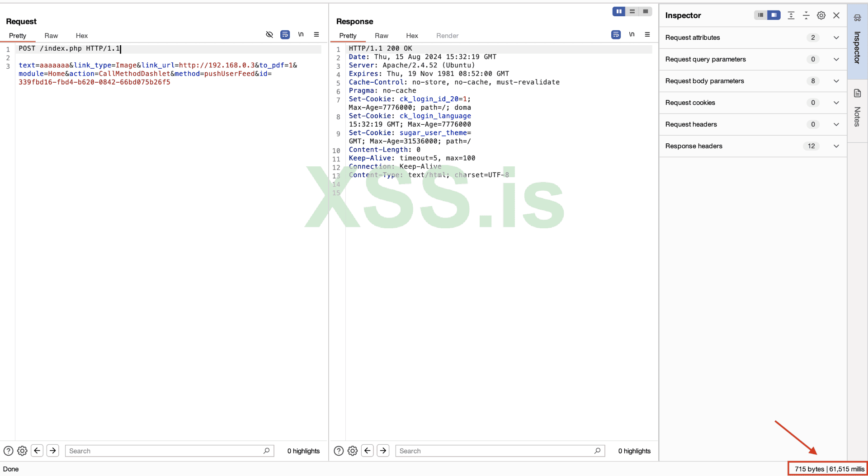Click the Content-Length: 0 header line

point(384,150)
